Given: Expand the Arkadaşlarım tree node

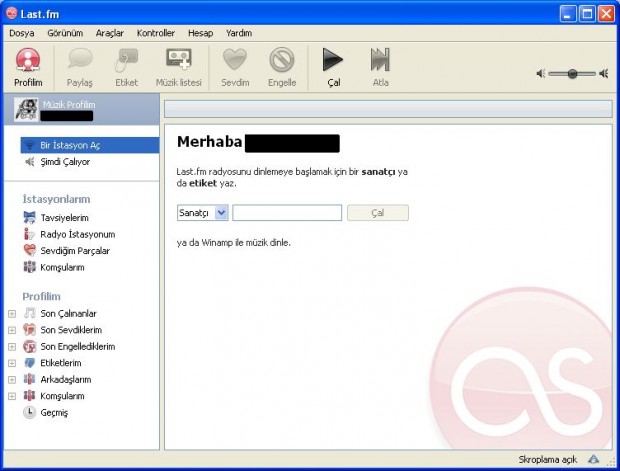Looking at the screenshot, I should [12, 380].
